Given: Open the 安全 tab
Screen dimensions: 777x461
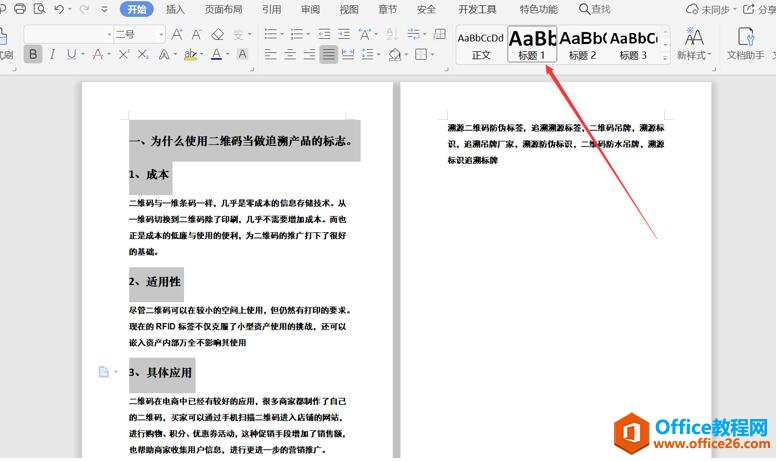Looking at the screenshot, I should [426, 9].
